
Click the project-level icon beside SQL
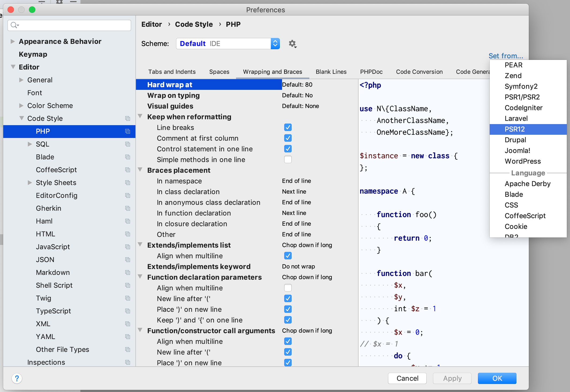(128, 144)
